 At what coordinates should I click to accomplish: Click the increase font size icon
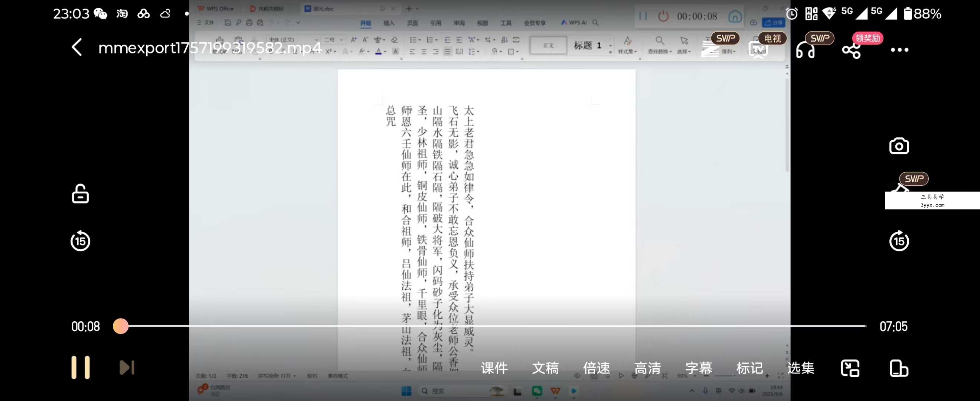point(353,40)
